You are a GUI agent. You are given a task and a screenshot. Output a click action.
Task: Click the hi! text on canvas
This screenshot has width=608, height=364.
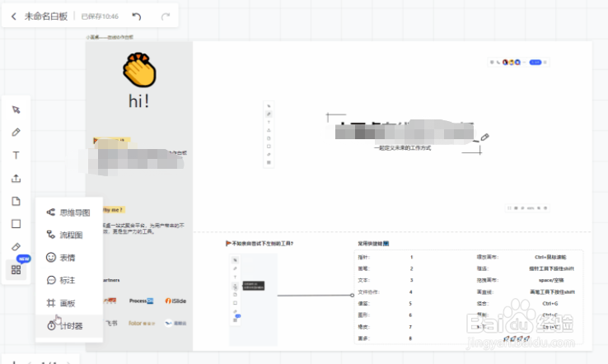(x=138, y=101)
